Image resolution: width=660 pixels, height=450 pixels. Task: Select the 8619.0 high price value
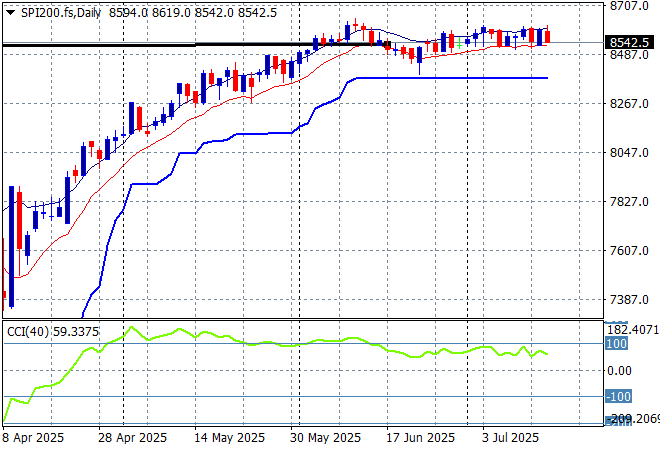[x=171, y=13]
